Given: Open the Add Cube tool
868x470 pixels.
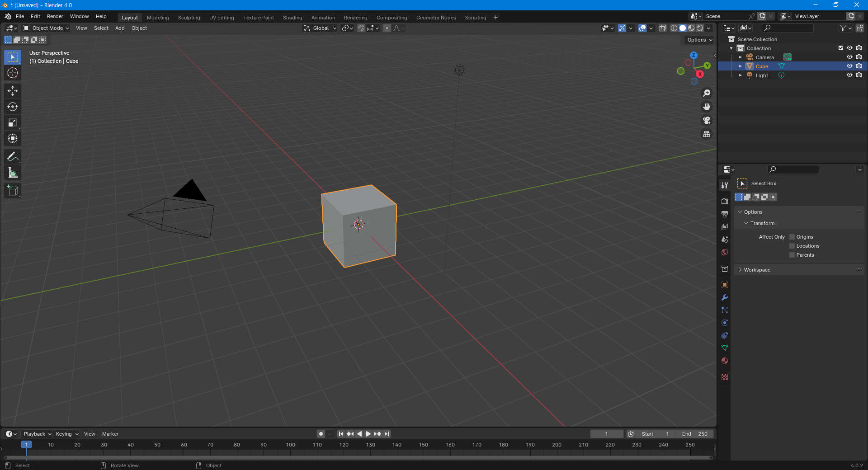Looking at the screenshot, I should [12, 190].
